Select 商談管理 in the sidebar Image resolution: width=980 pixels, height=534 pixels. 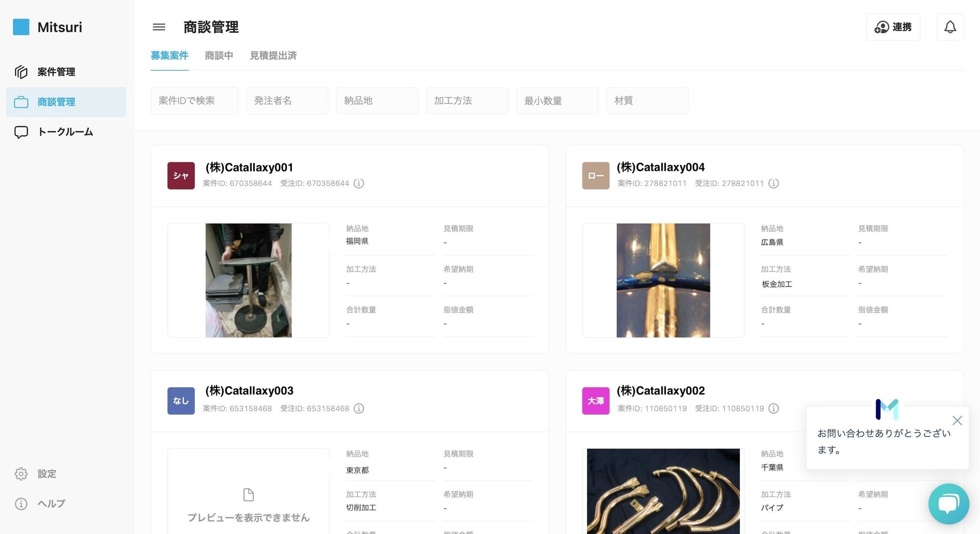(x=66, y=102)
